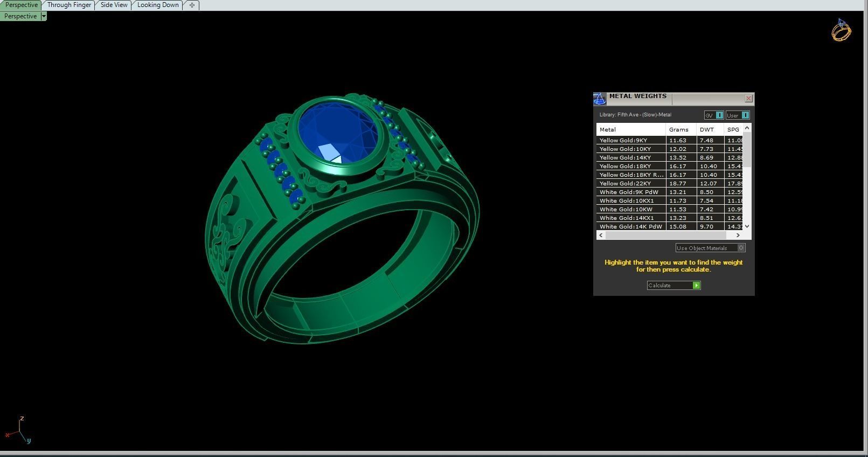
Task: Select the White Gold:14KX1 row
Action: coord(670,218)
